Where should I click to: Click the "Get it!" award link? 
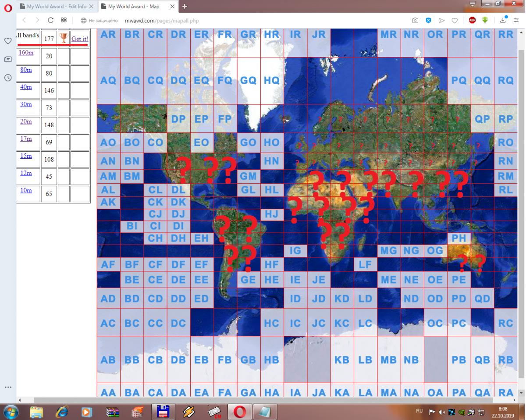click(80, 39)
